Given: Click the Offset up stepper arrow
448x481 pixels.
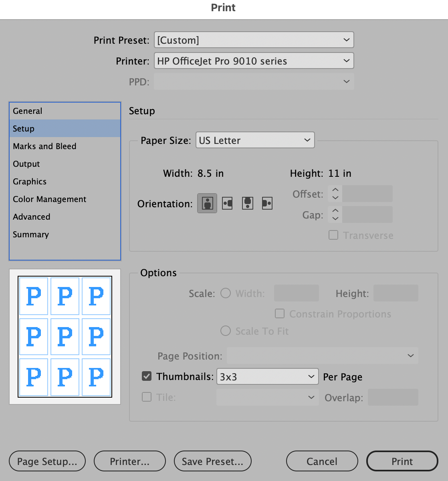Looking at the screenshot, I should coord(335,190).
